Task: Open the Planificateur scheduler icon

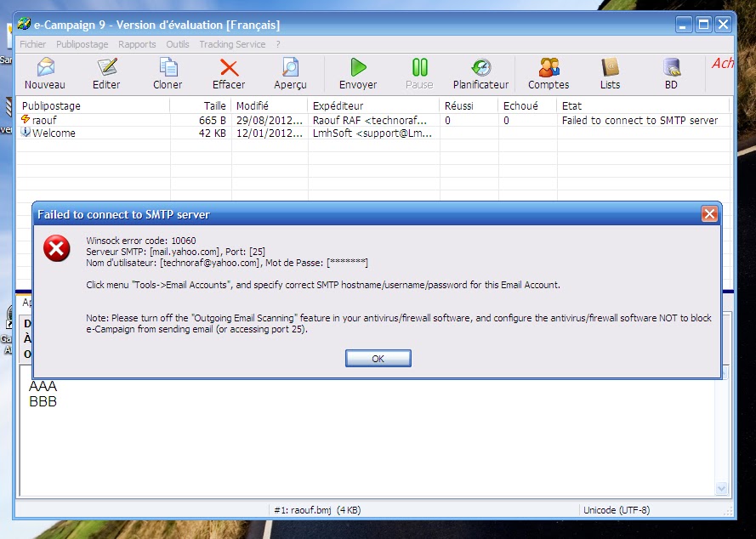Action: 480,67
